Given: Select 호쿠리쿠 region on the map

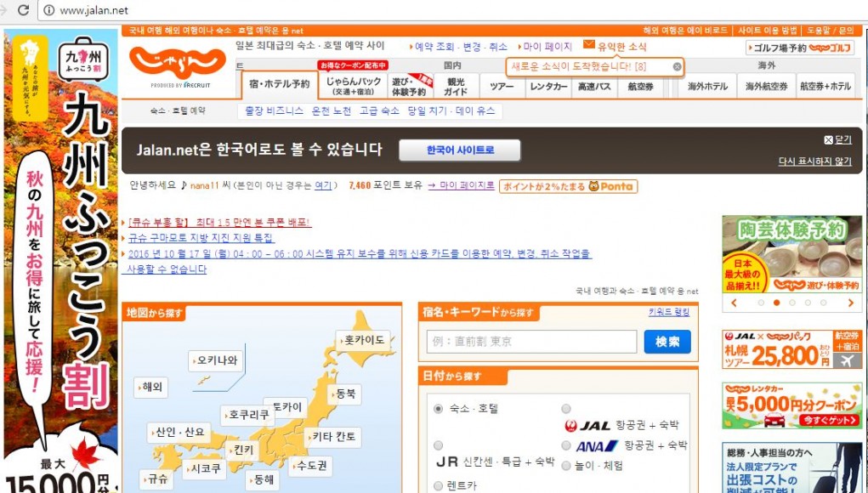Looking at the screenshot, I should pos(247,415).
